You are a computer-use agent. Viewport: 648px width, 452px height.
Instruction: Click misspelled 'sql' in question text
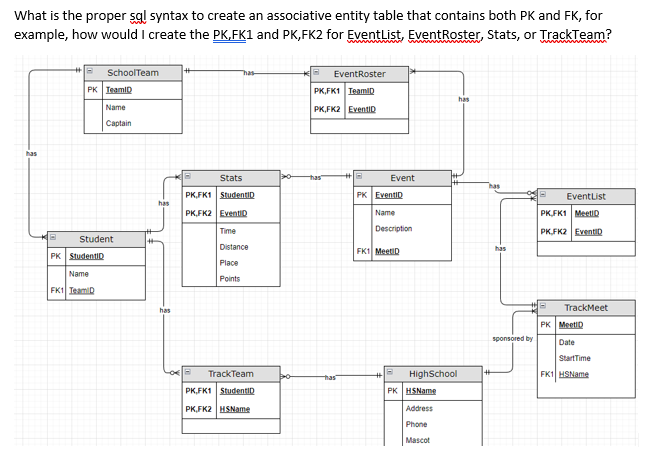point(138,16)
